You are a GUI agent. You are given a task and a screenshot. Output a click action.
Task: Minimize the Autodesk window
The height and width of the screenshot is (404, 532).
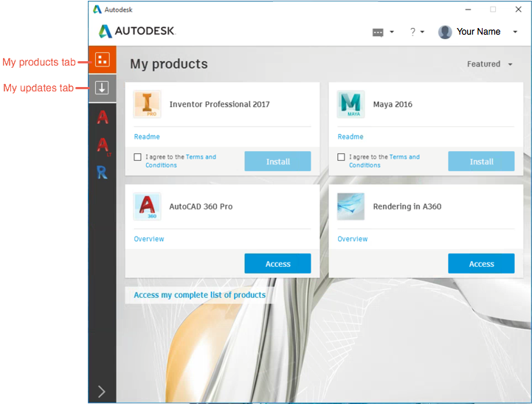point(468,10)
